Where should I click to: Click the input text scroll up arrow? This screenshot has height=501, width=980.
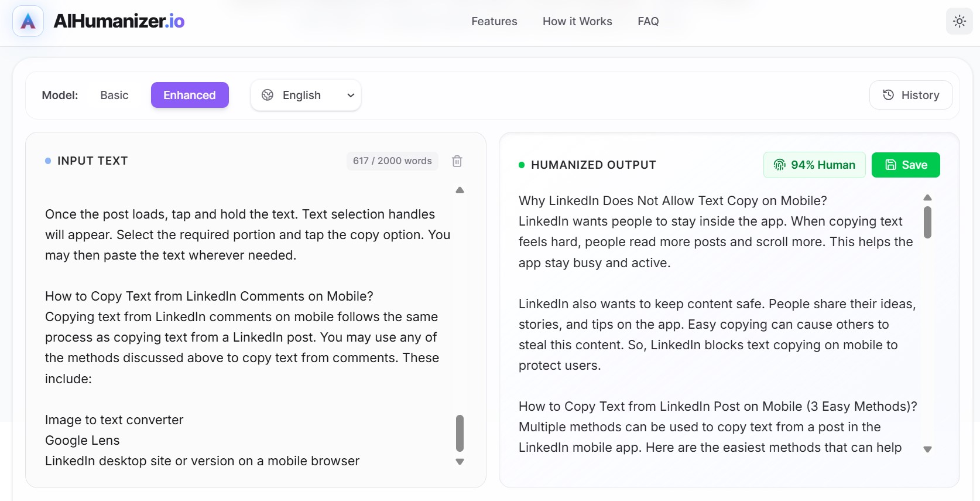460,190
